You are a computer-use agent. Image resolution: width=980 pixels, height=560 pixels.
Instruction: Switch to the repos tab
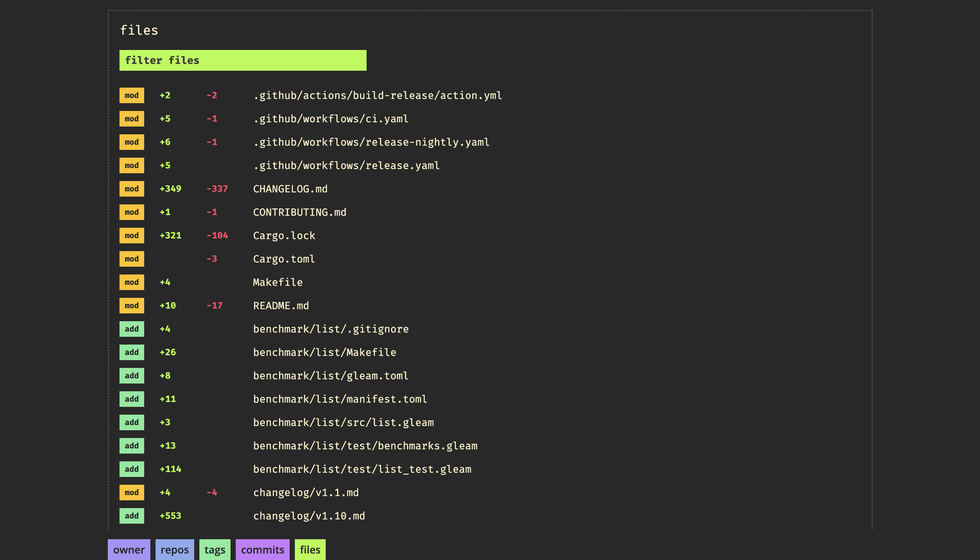point(174,550)
